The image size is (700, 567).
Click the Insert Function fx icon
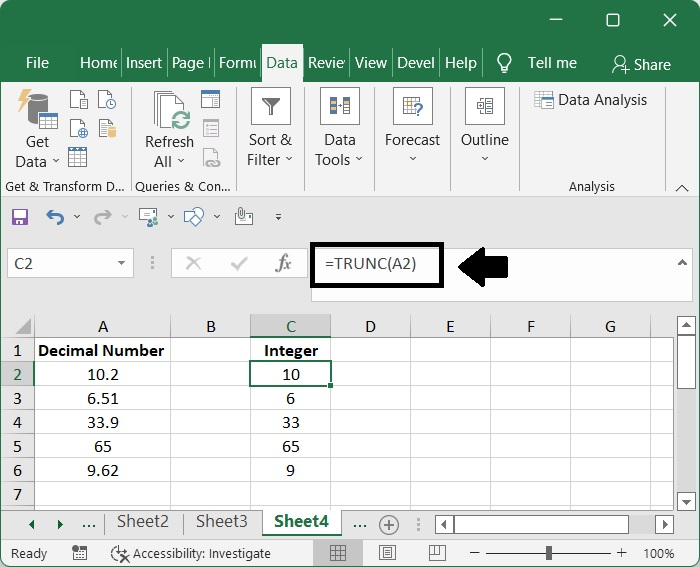point(283,263)
